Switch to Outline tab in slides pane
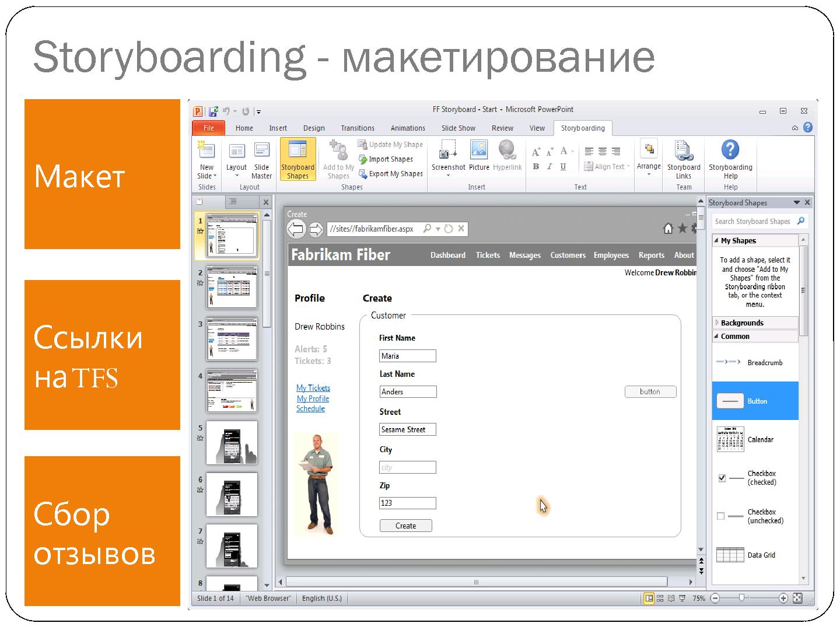Image resolution: width=840 pixels, height=630 pixels. (233, 202)
